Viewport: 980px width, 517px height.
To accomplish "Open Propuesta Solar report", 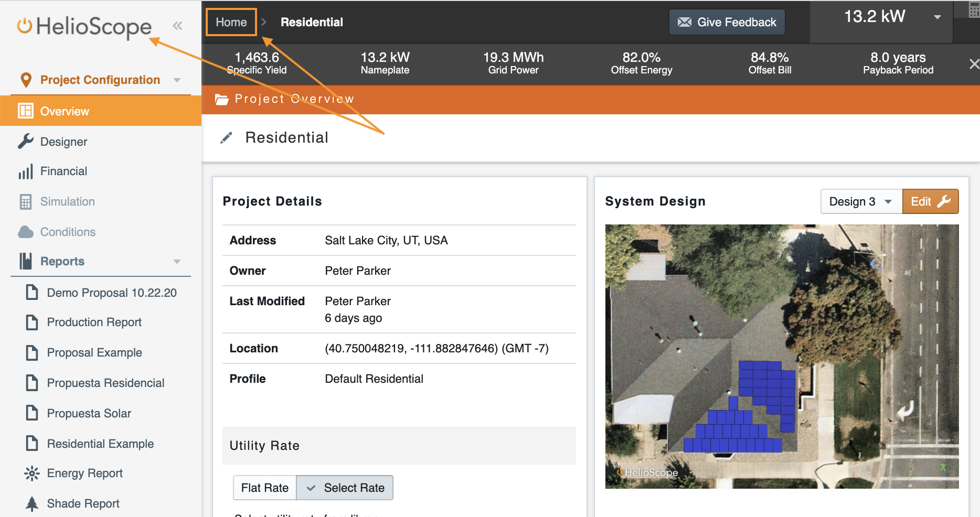I will tap(89, 414).
